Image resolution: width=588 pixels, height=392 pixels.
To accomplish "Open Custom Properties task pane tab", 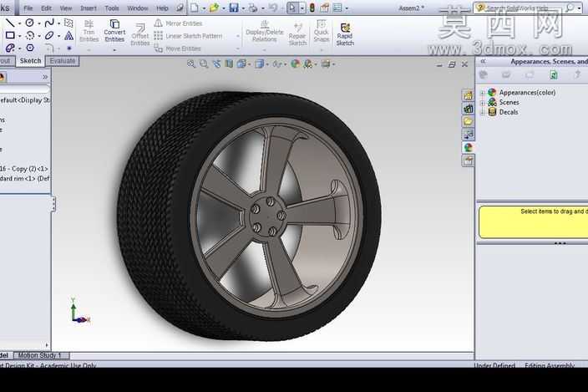I will [468, 160].
